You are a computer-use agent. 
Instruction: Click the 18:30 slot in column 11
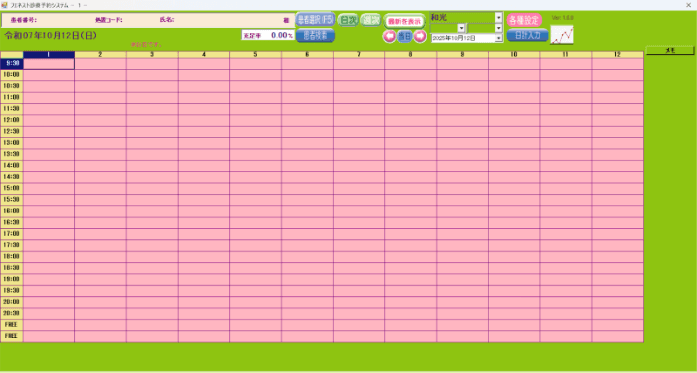click(x=566, y=269)
